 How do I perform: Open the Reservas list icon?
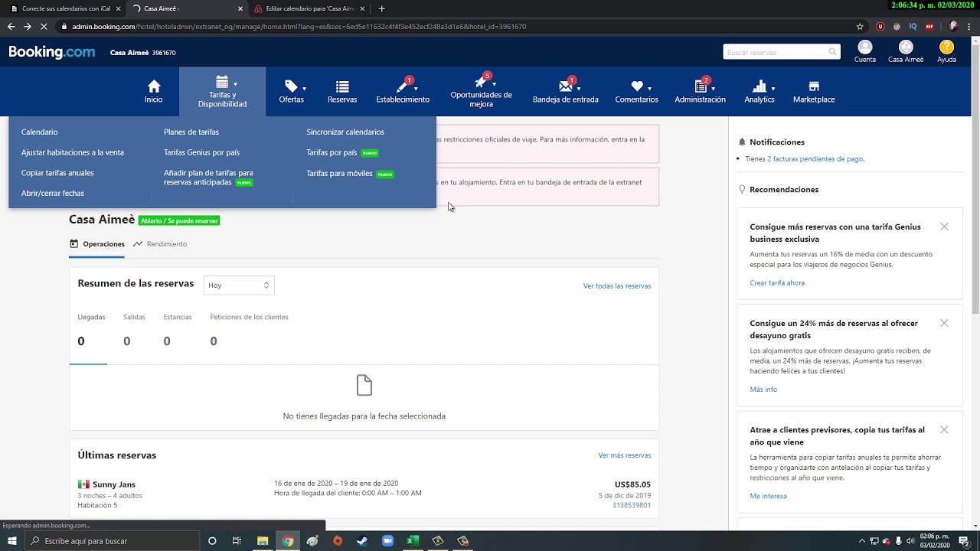(x=342, y=86)
